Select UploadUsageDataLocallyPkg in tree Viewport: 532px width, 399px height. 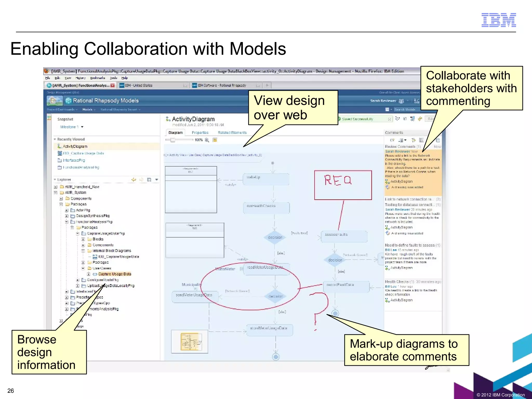[111, 286]
